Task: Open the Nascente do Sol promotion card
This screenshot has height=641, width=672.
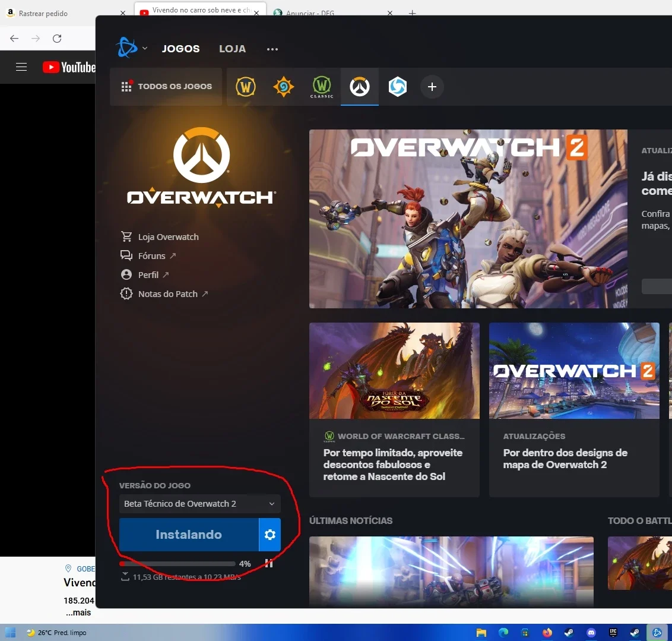Action: [394, 409]
